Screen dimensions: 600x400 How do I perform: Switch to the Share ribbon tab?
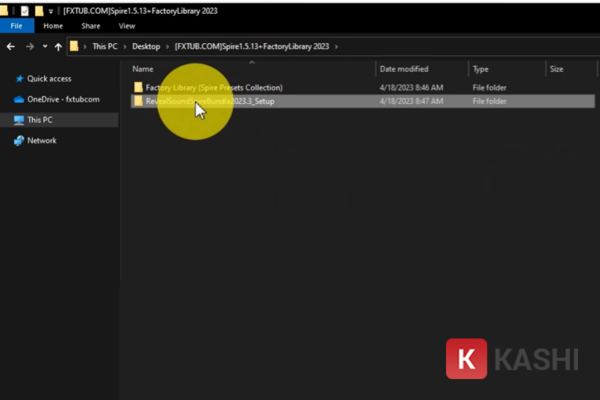(x=90, y=26)
